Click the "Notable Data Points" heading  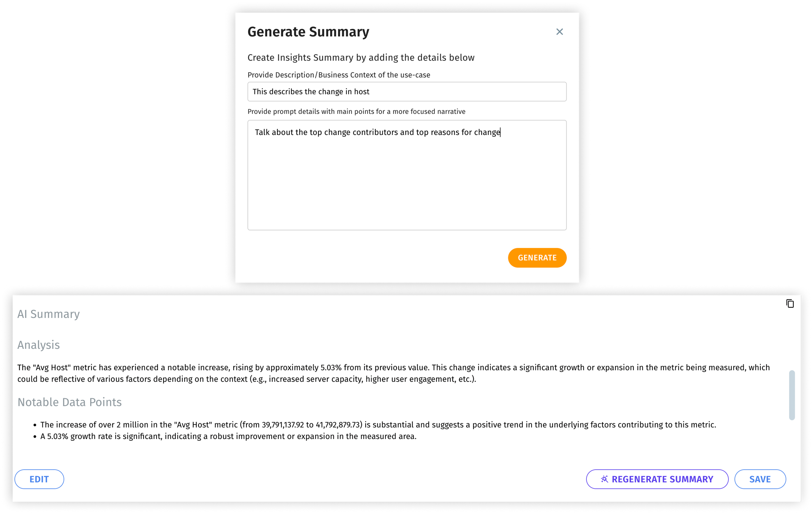click(x=69, y=402)
